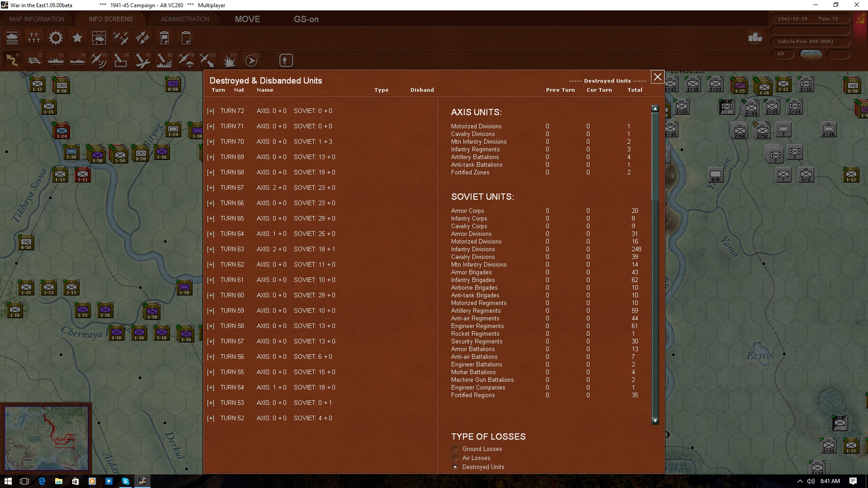868x488 pixels.
Task: Open Skype from the taskbar
Action: coord(125,481)
